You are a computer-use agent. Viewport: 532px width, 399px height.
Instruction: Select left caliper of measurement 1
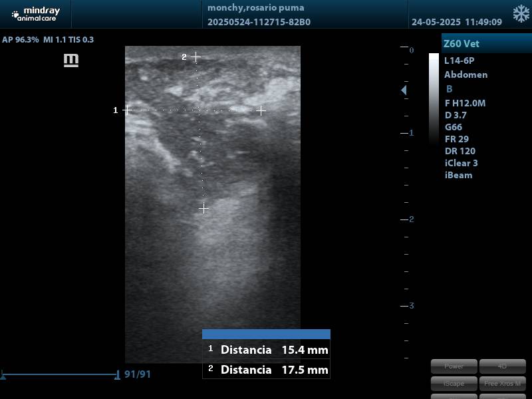[127, 110]
